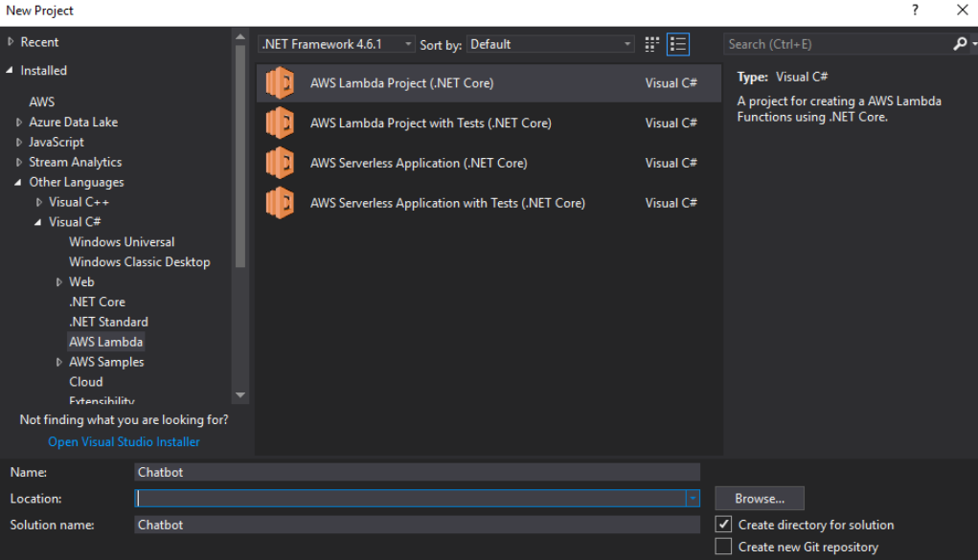The height and width of the screenshot is (560, 978).
Task: Select the AWS tree item
Action: pos(42,101)
